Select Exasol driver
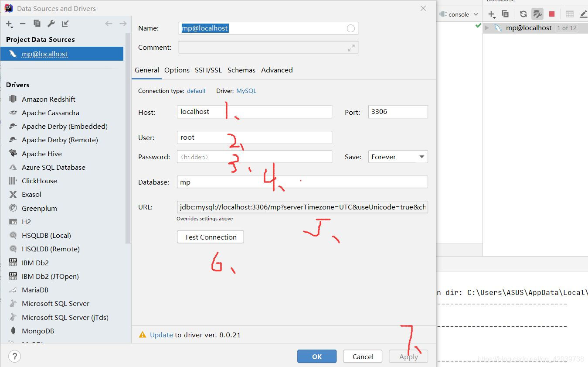This screenshot has height=367, width=588. [31, 194]
